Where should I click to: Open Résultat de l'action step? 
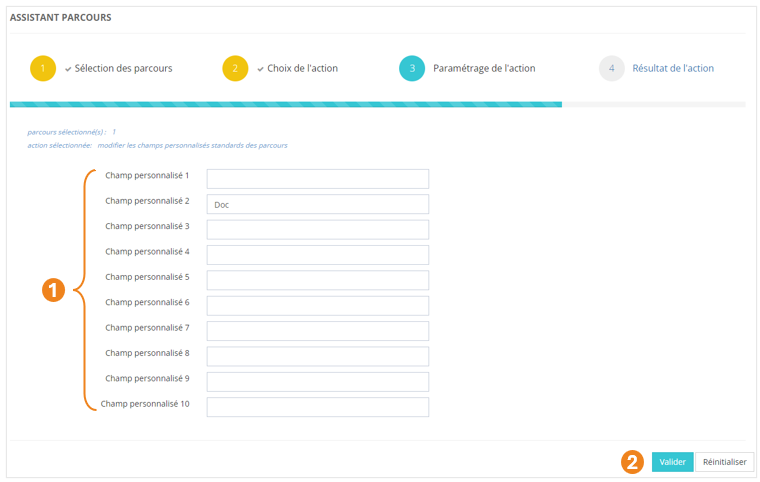tap(673, 69)
